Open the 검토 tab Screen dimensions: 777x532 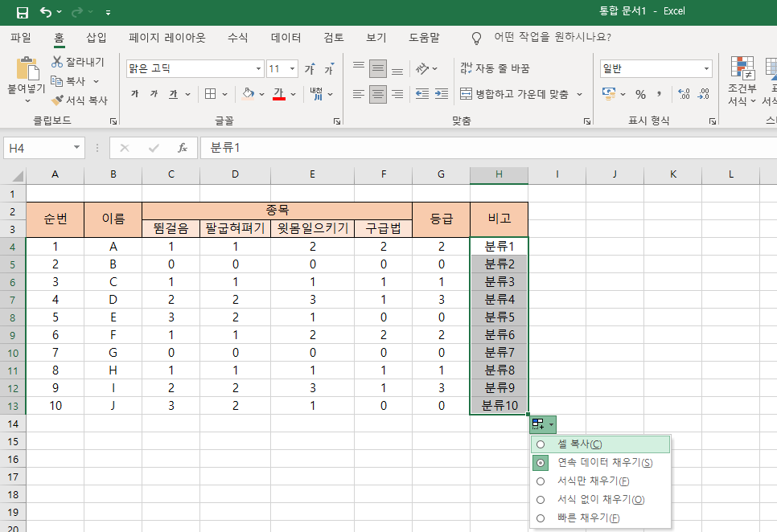click(334, 38)
